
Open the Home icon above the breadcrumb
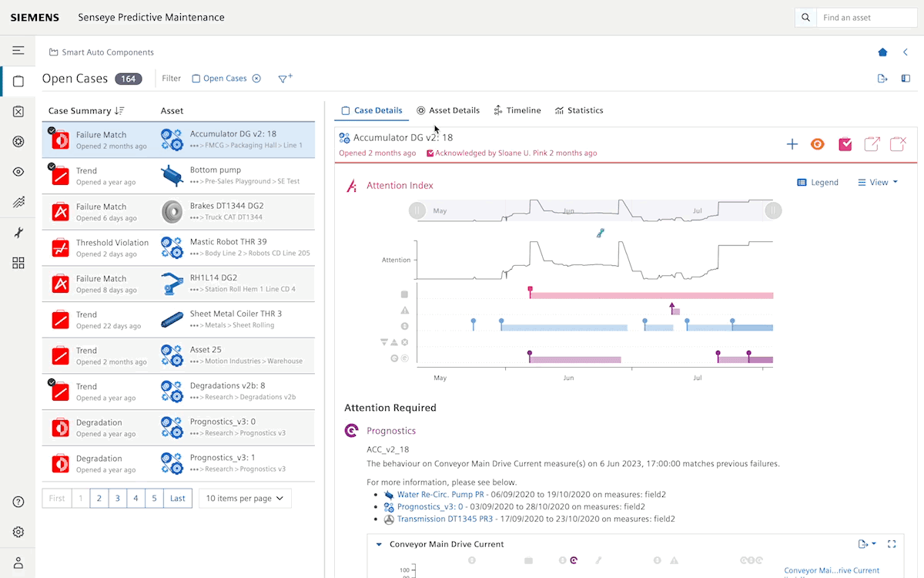click(x=882, y=52)
